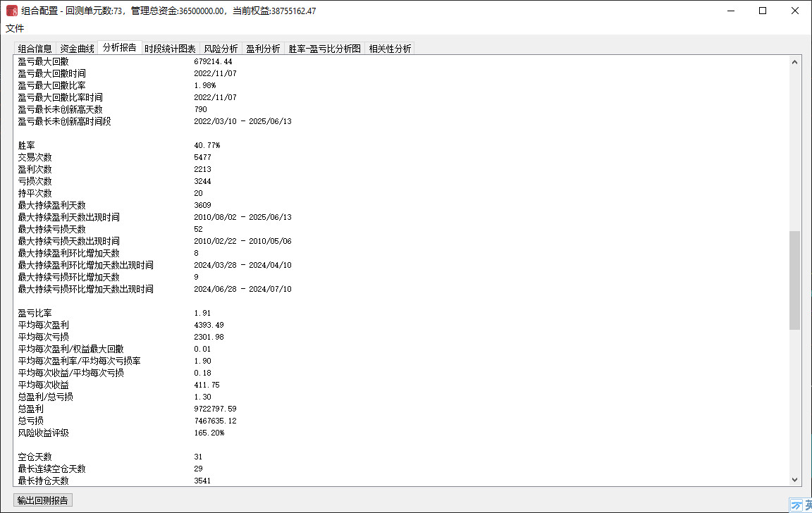Go to the 风险分析 tab

click(x=221, y=49)
